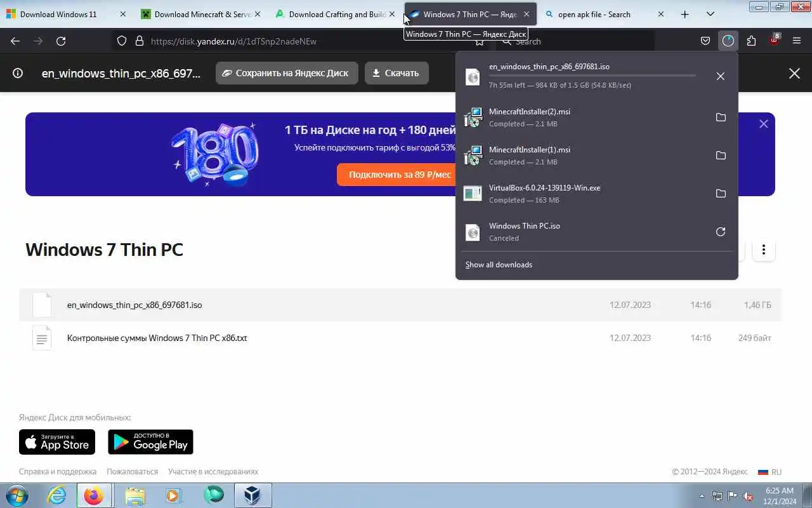Select en_windows_thin_pc_x86_697681.iso file row
Image resolution: width=812 pixels, height=508 pixels.
coord(400,305)
